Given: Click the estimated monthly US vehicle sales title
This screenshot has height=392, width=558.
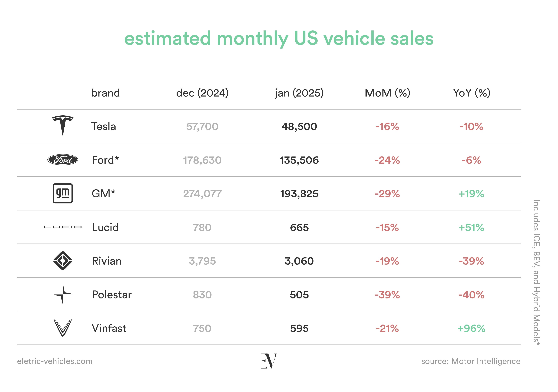Looking at the screenshot, I should [279, 39].
